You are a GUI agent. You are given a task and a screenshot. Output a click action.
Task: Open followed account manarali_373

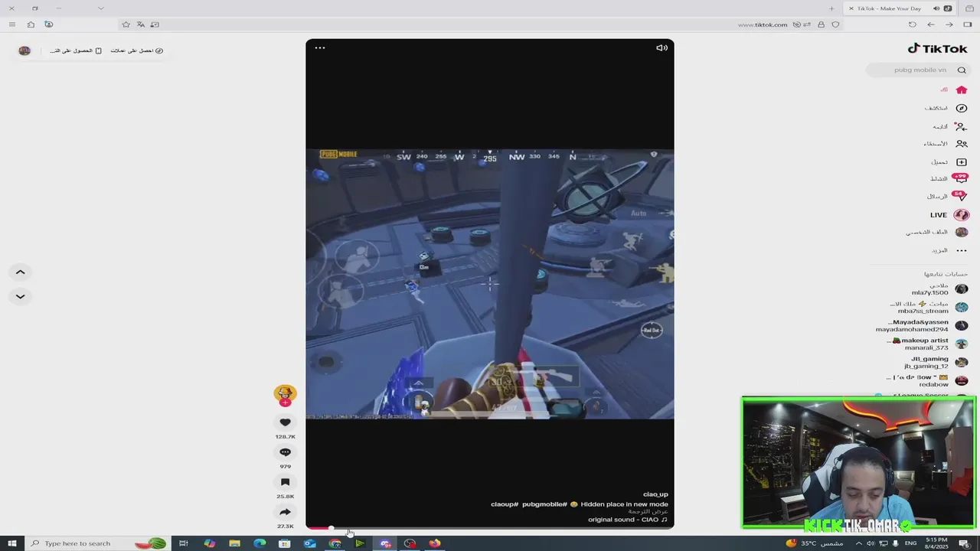click(x=928, y=344)
